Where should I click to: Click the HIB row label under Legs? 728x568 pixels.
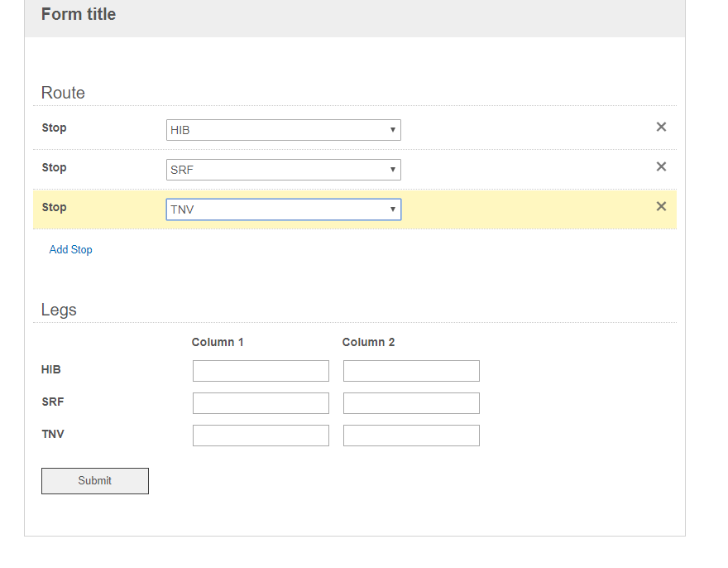coord(51,369)
